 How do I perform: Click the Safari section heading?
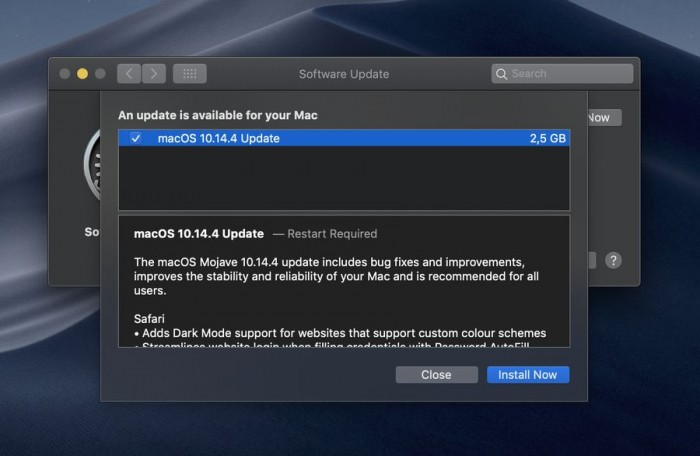click(149, 319)
